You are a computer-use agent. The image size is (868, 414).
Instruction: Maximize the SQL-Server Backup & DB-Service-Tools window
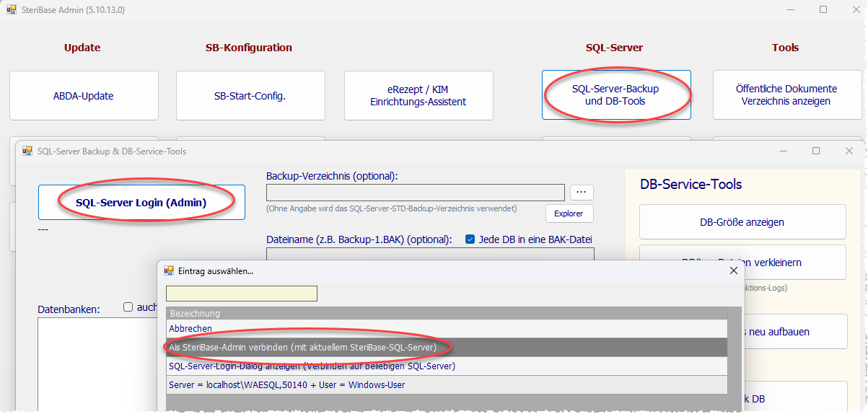(x=816, y=151)
